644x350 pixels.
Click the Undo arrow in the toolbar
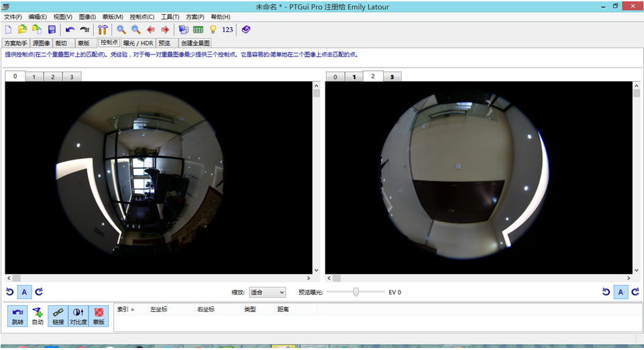70,30
